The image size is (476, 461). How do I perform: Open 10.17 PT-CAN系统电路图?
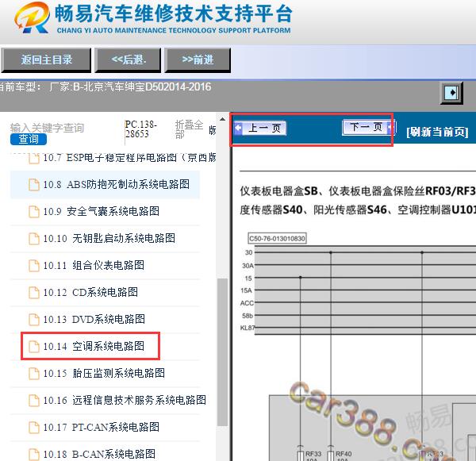pos(101,428)
